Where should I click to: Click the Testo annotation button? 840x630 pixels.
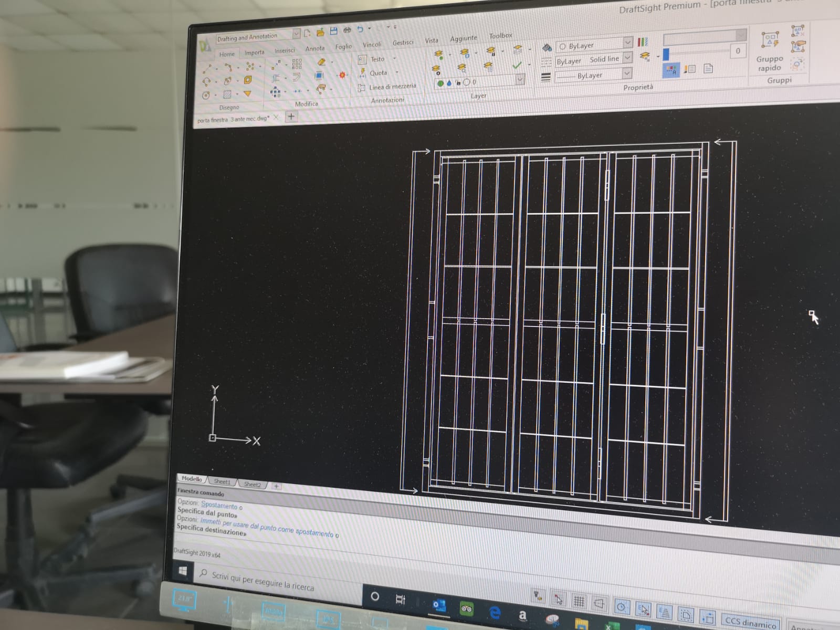click(x=372, y=59)
